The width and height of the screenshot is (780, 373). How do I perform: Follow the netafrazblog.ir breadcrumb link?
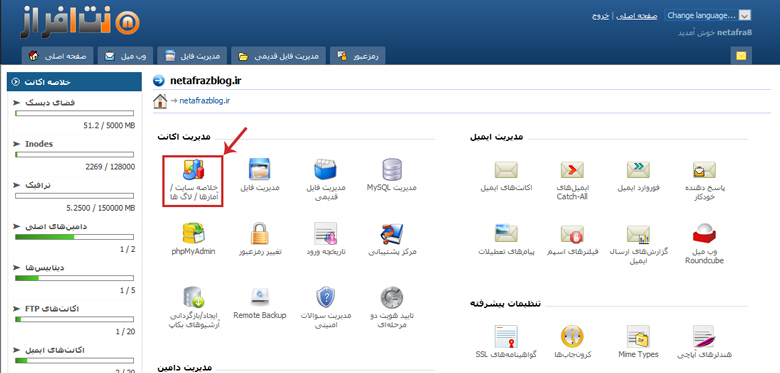(204, 101)
